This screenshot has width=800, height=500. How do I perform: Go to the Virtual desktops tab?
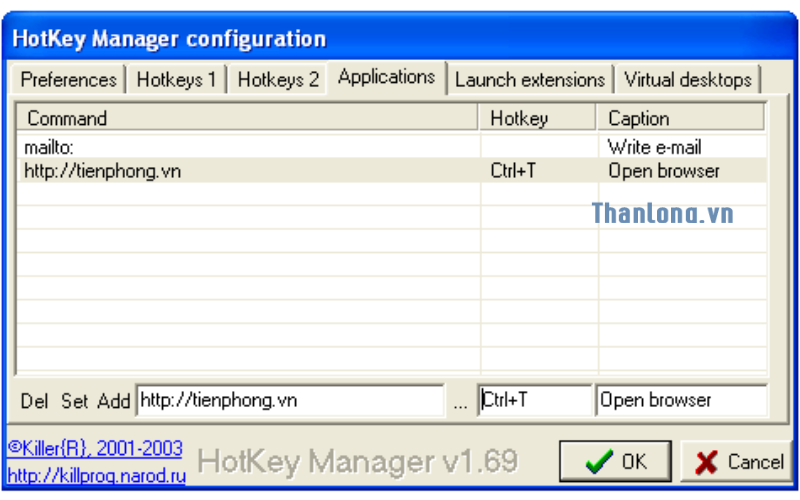click(688, 80)
